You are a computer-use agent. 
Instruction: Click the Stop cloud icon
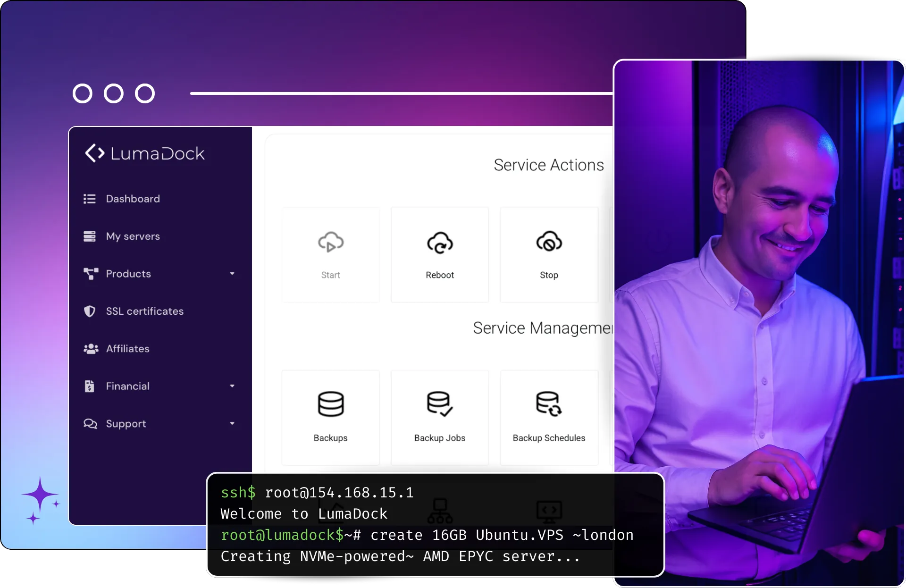(549, 242)
